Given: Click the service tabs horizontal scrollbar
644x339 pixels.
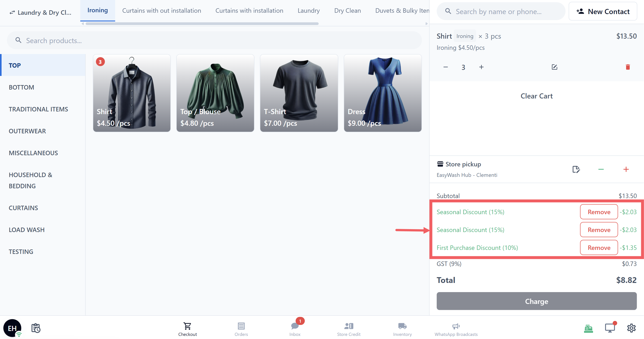Looking at the screenshot, I should click(202, 24).
